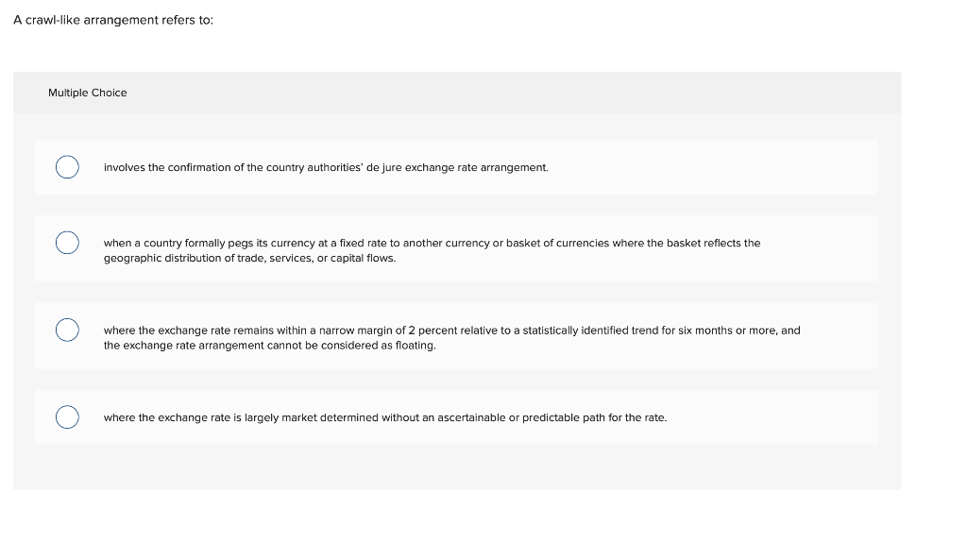Select the first answer's radio button
This screenshot has width=967, height=560.
(x=67, y=167)
